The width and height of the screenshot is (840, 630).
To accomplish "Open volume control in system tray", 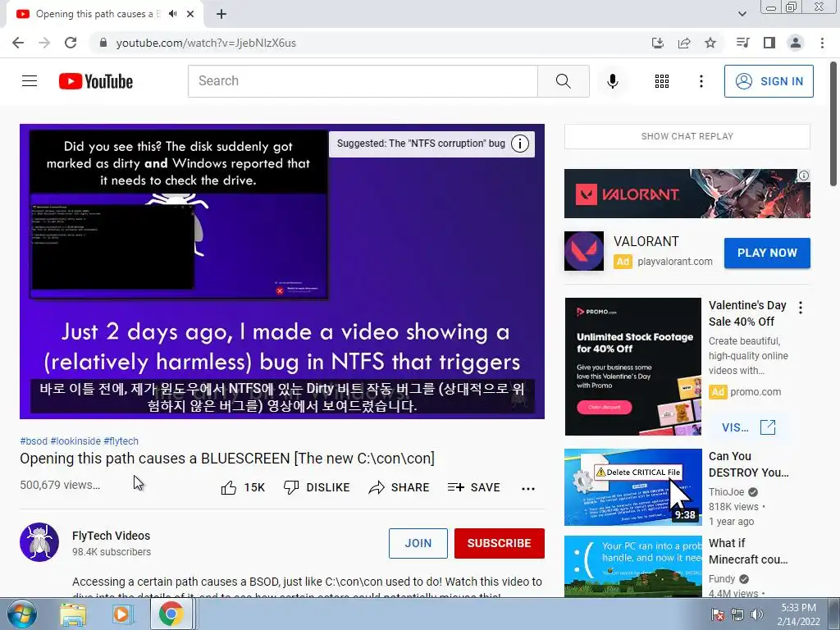I will click(x=757, y=614).
